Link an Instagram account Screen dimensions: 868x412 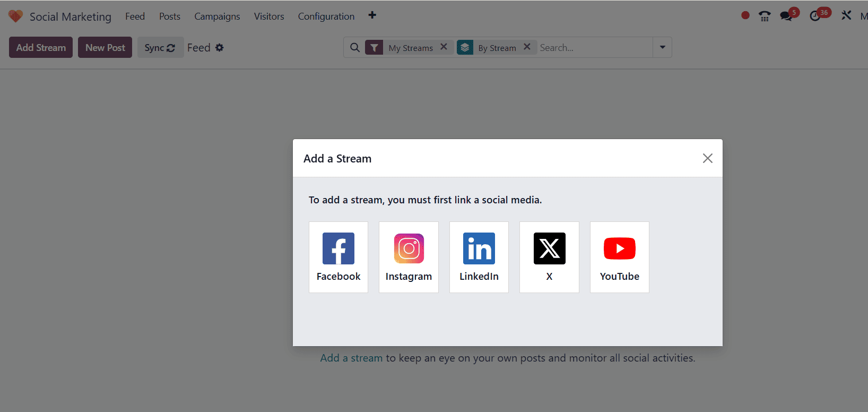tap(409, 257)
